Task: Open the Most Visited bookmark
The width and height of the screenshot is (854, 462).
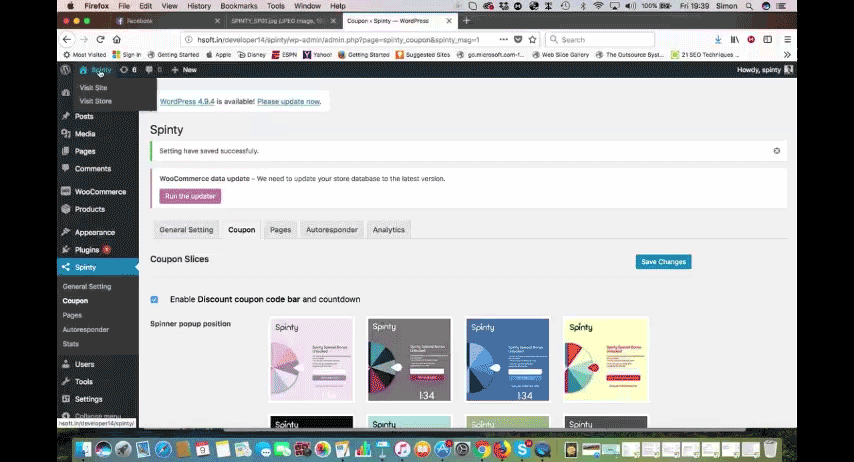Action: (84, 54)
